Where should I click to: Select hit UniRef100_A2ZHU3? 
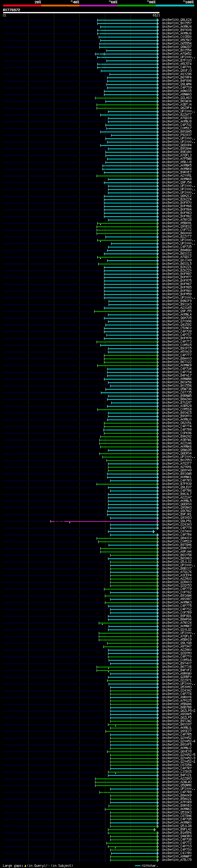pyautogui.click(x=177, y=579)
